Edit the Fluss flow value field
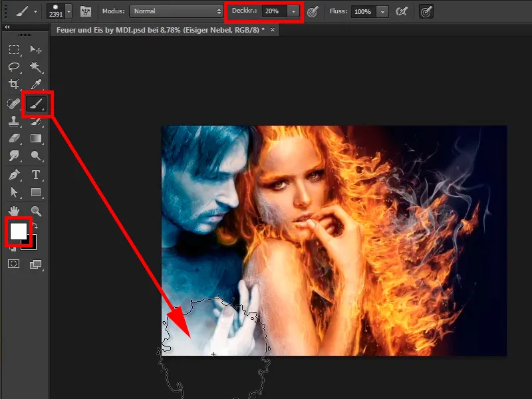The height and width of the screenshot is (399, 532). (x=364, y=12)
